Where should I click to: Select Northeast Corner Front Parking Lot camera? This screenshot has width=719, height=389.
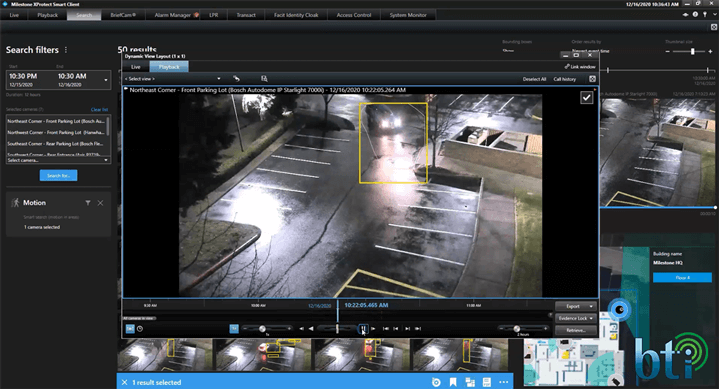point(56,121)
